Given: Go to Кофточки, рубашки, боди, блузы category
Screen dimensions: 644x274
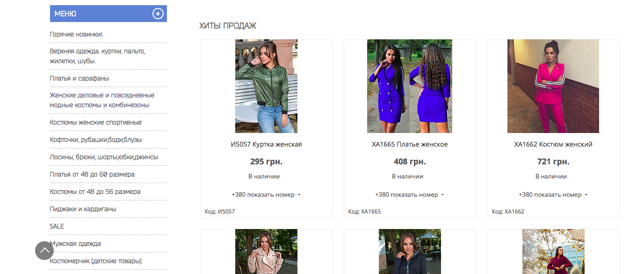Looking at the screenshot, I should 96,140.
